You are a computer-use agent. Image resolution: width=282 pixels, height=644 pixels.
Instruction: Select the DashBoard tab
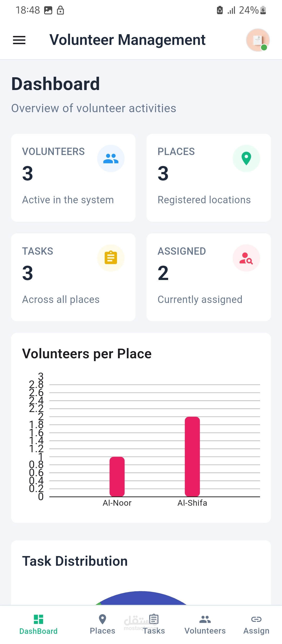pos(38,624)
